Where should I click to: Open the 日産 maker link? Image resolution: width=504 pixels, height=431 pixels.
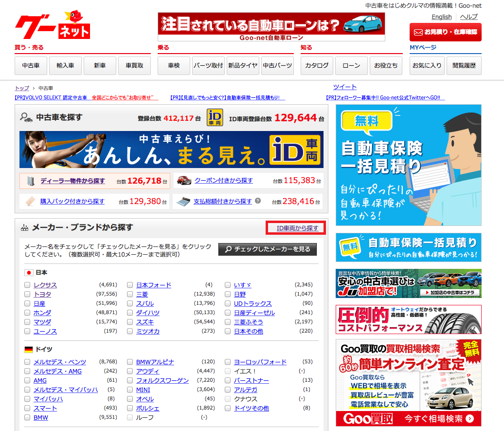click(x=39, y=303)
